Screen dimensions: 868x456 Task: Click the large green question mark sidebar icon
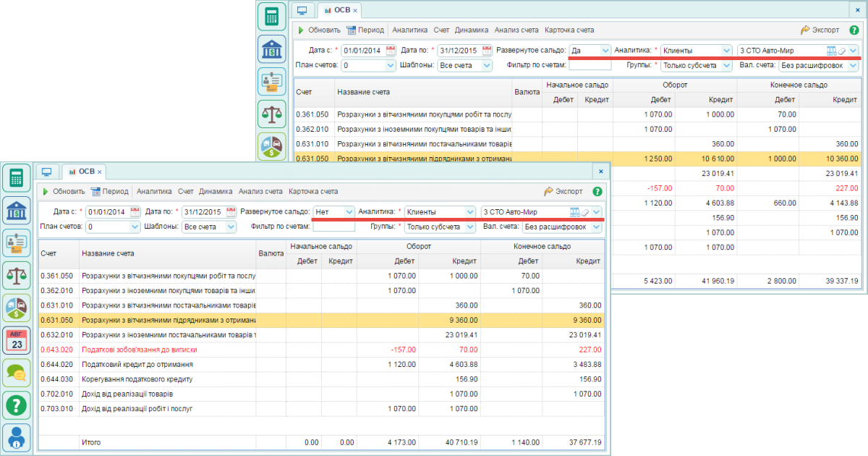tap(16, 405)
